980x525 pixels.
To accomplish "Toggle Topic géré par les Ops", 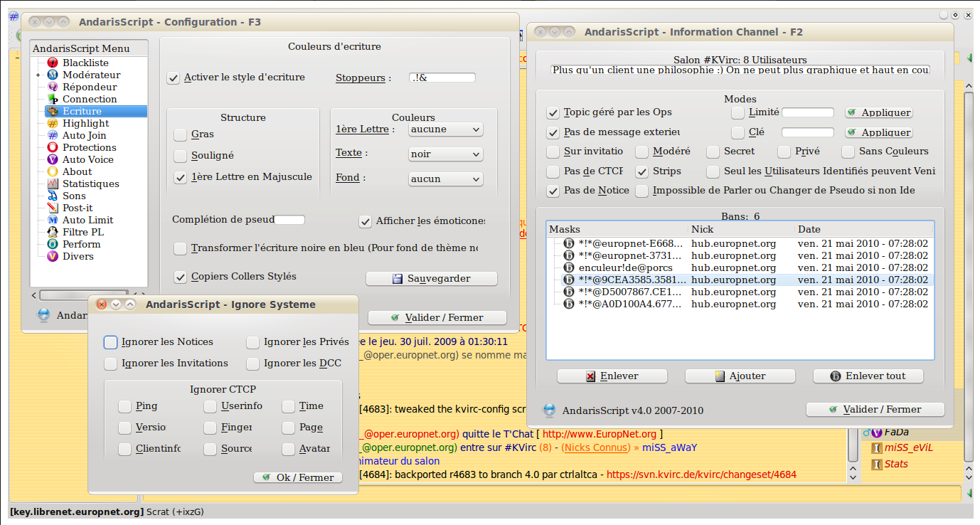I will (553, 112).
